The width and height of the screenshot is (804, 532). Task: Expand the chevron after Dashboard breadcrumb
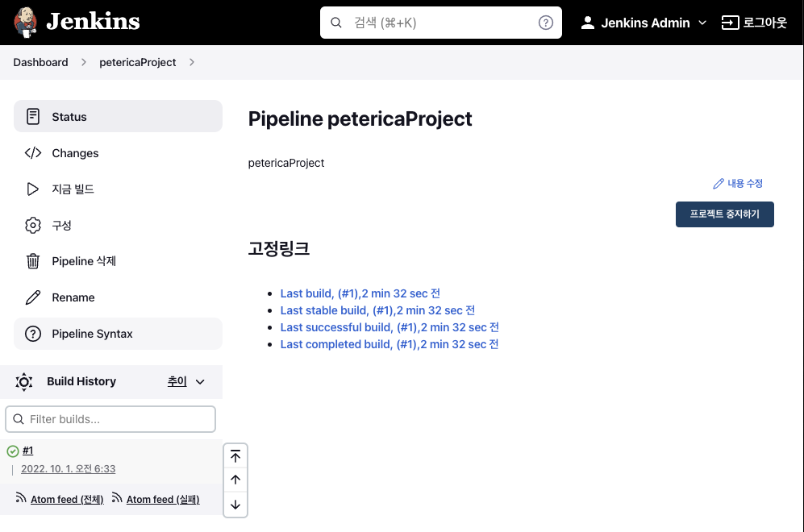[x=84, y=62]
